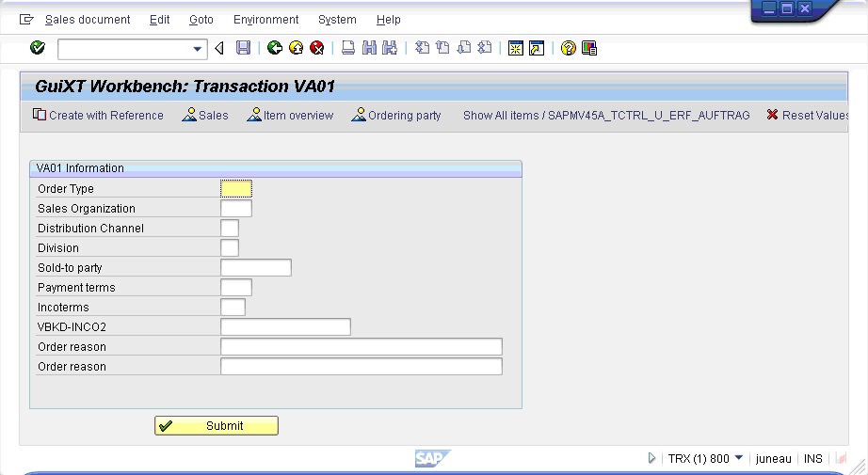
Task: Click the Reset Values button
Action: [807, 115]
